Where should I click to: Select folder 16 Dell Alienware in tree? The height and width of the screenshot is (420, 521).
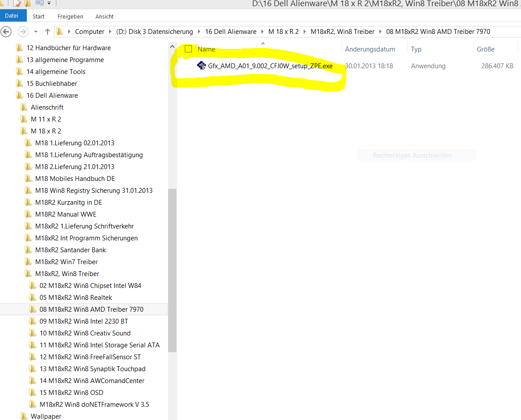point(52,96)
